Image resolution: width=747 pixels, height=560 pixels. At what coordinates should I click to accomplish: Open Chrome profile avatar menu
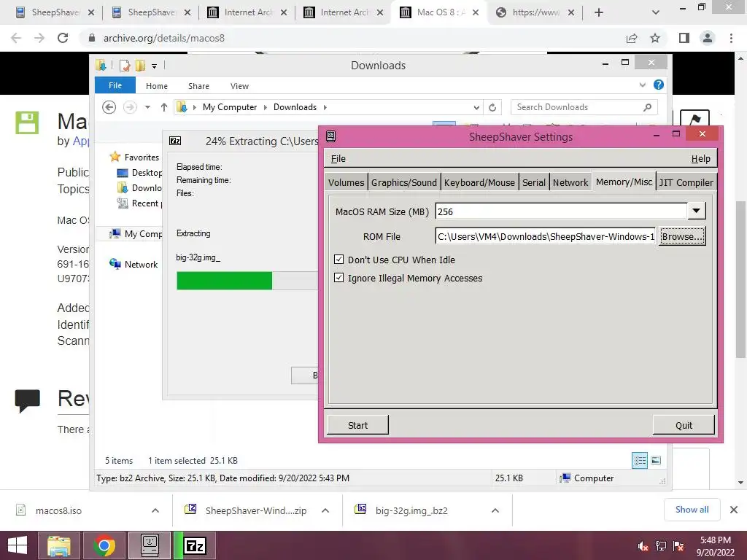tap(708, 38)
